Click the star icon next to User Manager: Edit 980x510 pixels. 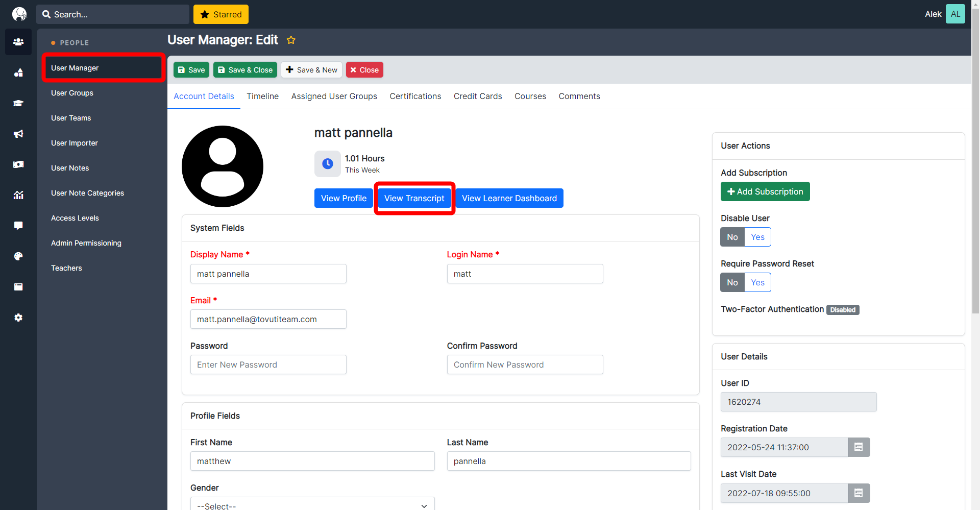coord(291,40)
